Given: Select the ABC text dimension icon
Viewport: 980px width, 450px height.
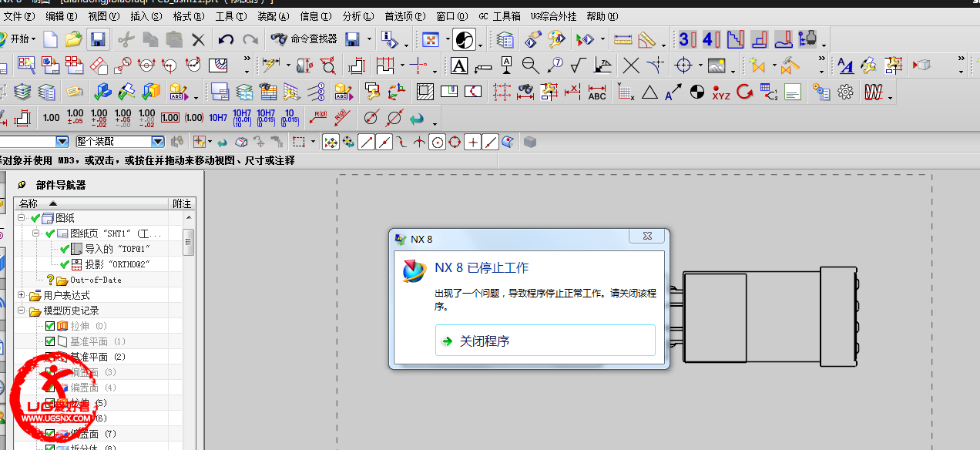Looking at the screenshot, I should (x=596, y=92).
